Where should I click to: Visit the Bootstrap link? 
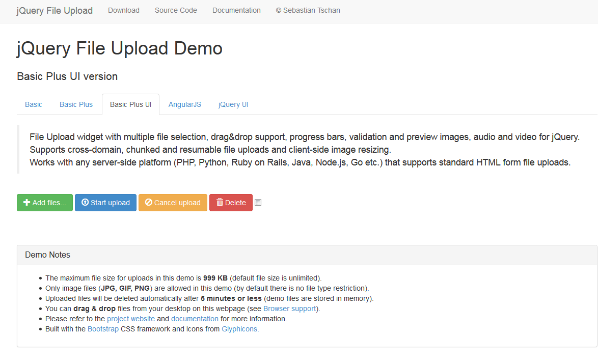pyautogui.click(x=103, y=329)
